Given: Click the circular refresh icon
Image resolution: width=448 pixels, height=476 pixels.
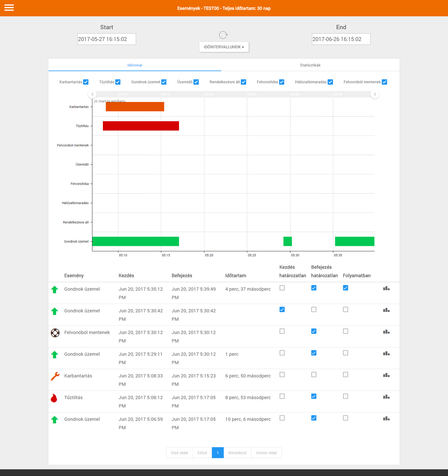Looking at the screenshot, I should click(x=223, y=35).
